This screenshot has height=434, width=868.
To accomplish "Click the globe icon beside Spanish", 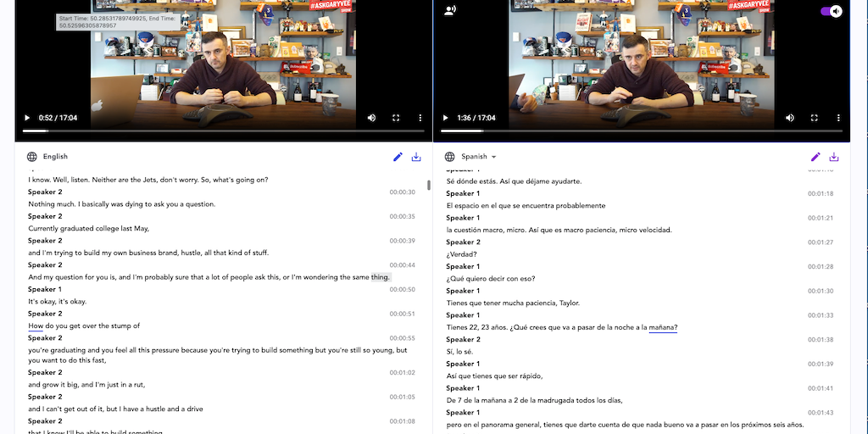I will click(x=450, y=157).
